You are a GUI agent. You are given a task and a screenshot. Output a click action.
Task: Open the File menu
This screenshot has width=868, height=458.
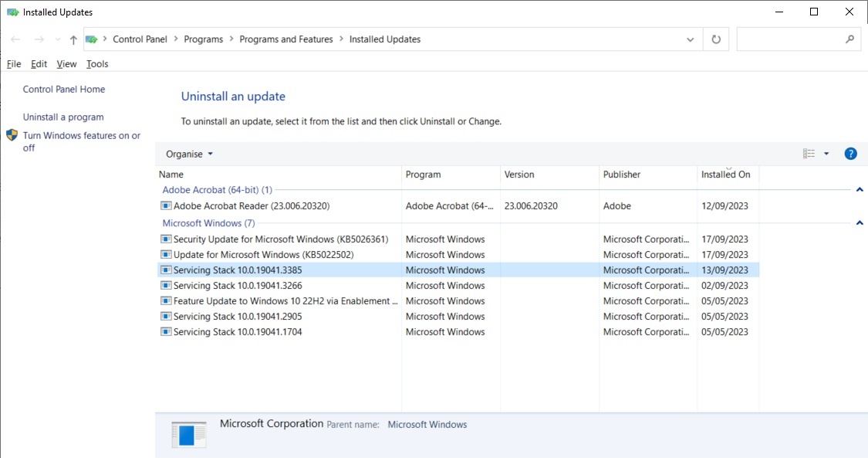pos(14,64)
